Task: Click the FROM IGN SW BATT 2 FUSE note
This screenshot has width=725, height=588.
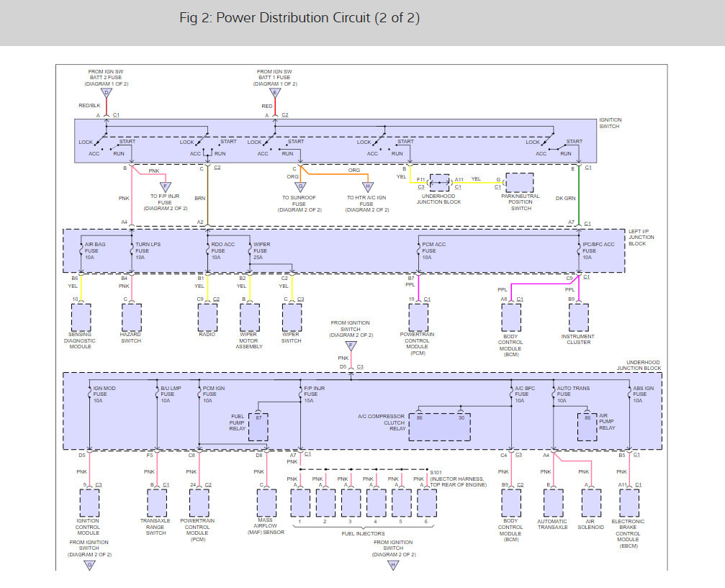Action: [x=107, y=78]
